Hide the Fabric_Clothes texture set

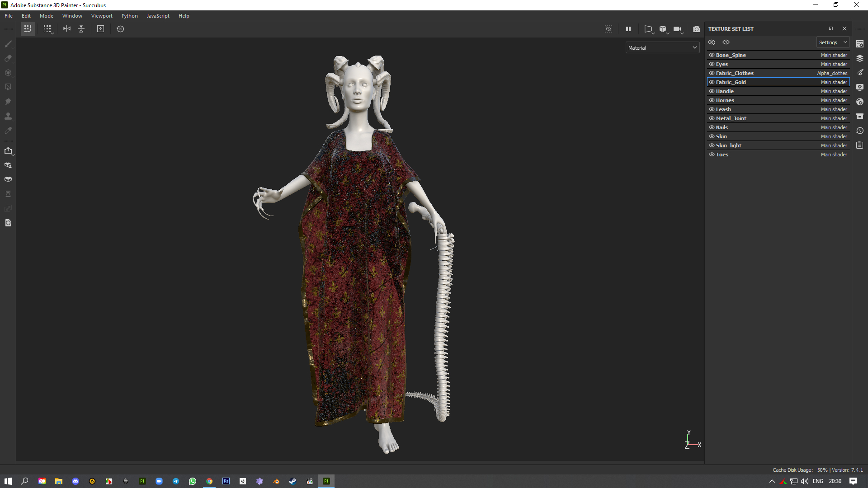click(x=712, y=73)
